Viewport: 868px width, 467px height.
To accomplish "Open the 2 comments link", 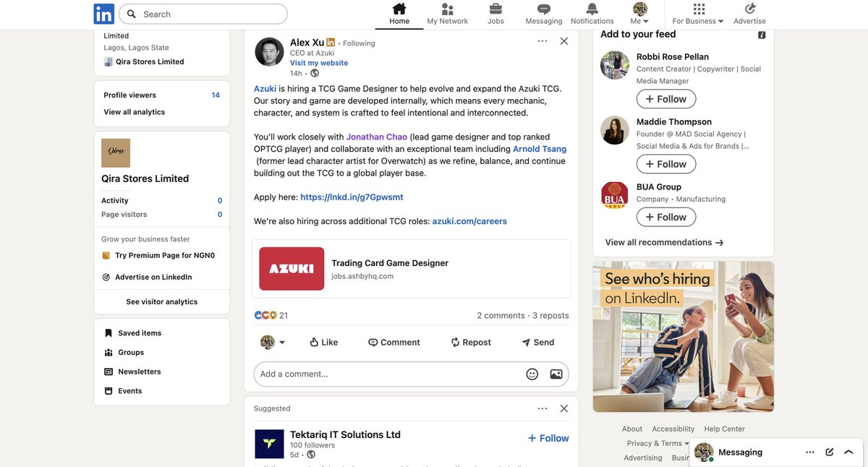I will 501,315.
